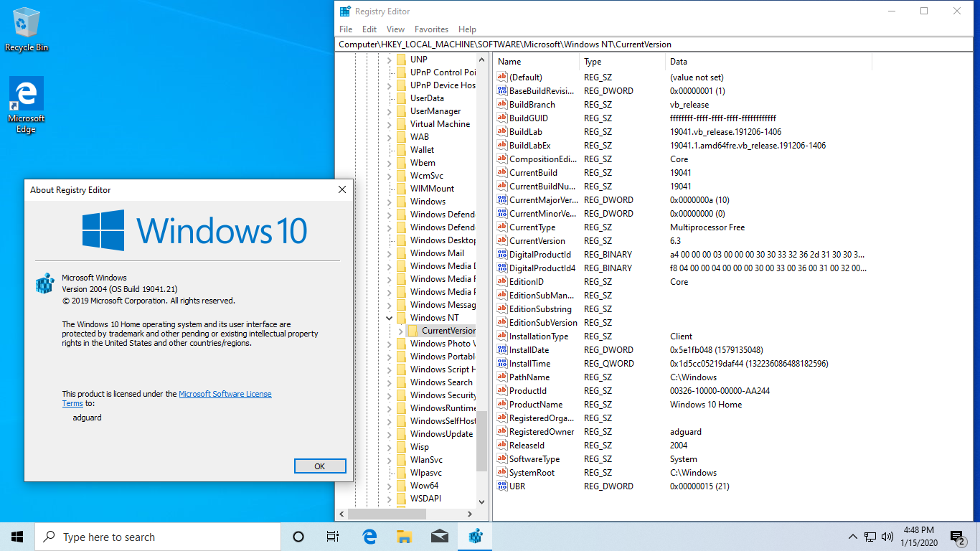Open the Action Center notifications icon
980x551 pixels.
(958, 537)
